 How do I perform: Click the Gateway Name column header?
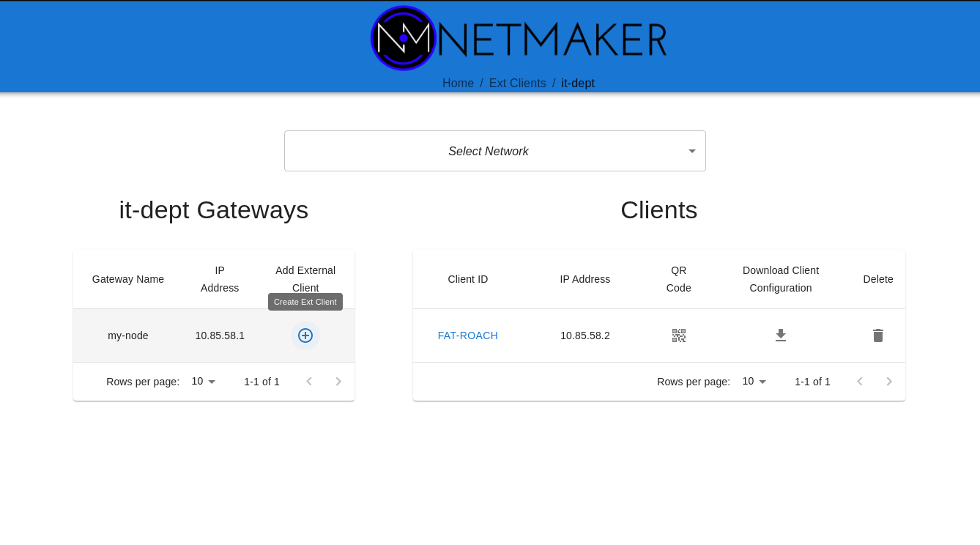[128, 279]
